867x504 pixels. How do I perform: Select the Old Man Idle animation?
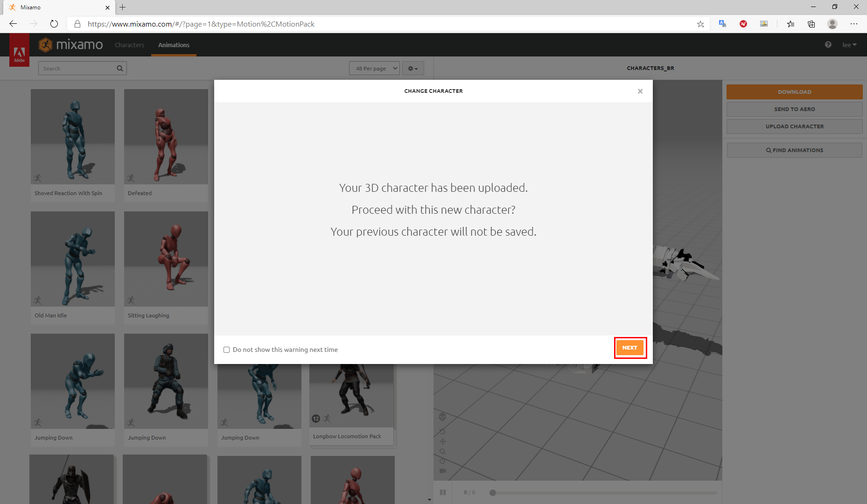[73, 267]
